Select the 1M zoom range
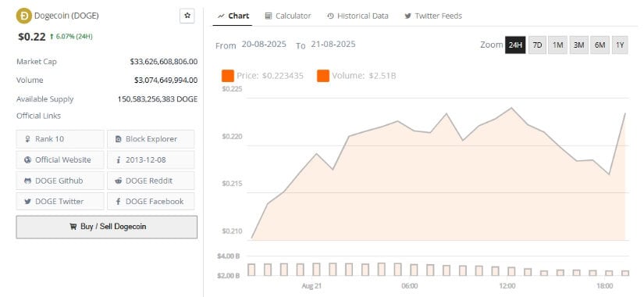Screen dimensions: 644x297 (x=558, y=45)
